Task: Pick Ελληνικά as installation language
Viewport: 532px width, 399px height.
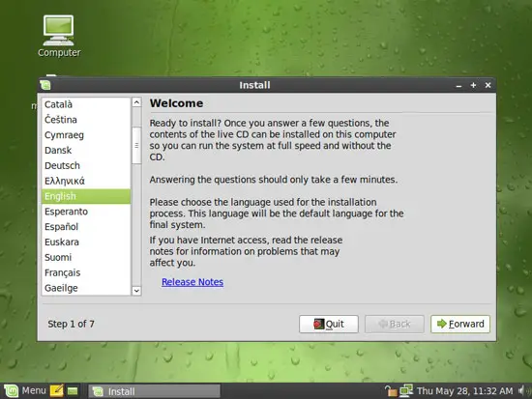Action: click(x=86, y=181)
